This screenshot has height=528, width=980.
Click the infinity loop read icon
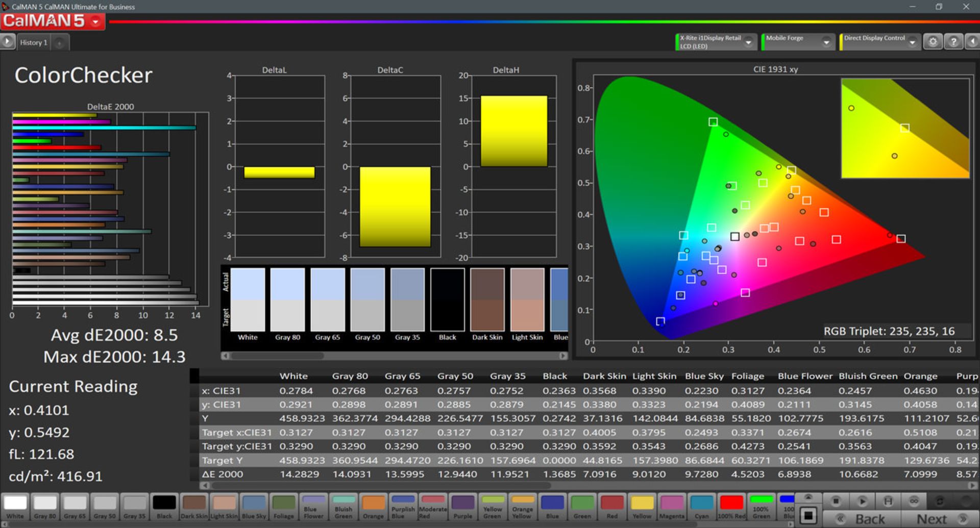point(914,501)
